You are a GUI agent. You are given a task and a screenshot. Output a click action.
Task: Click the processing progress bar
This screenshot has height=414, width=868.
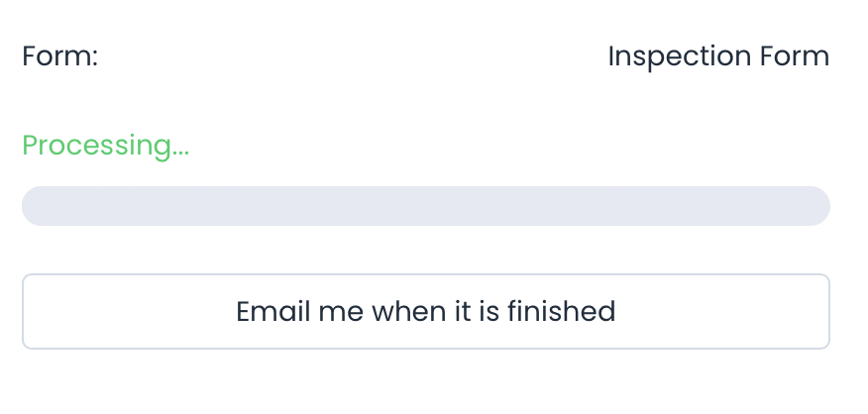pyautogui.click(x=425, y=206)
